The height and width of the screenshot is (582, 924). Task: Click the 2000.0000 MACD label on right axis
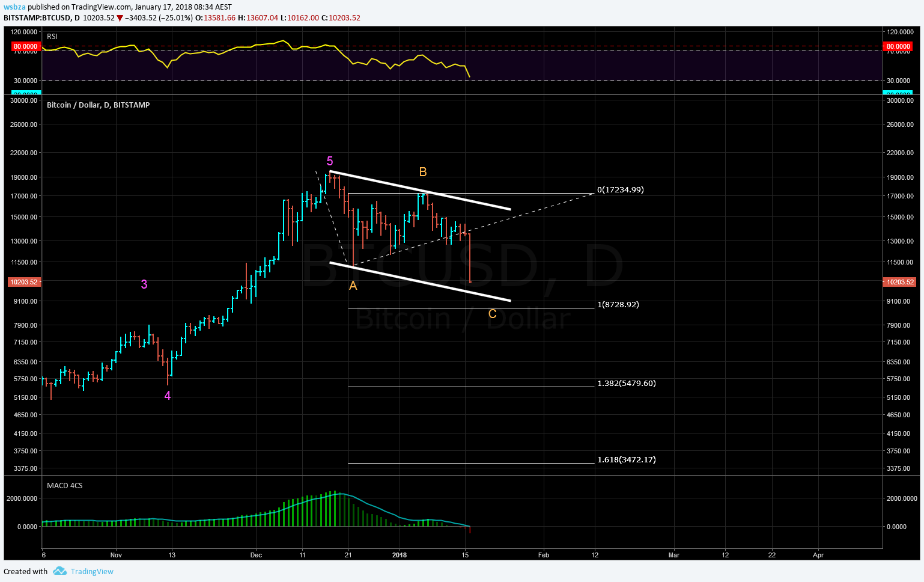[902, 498]
